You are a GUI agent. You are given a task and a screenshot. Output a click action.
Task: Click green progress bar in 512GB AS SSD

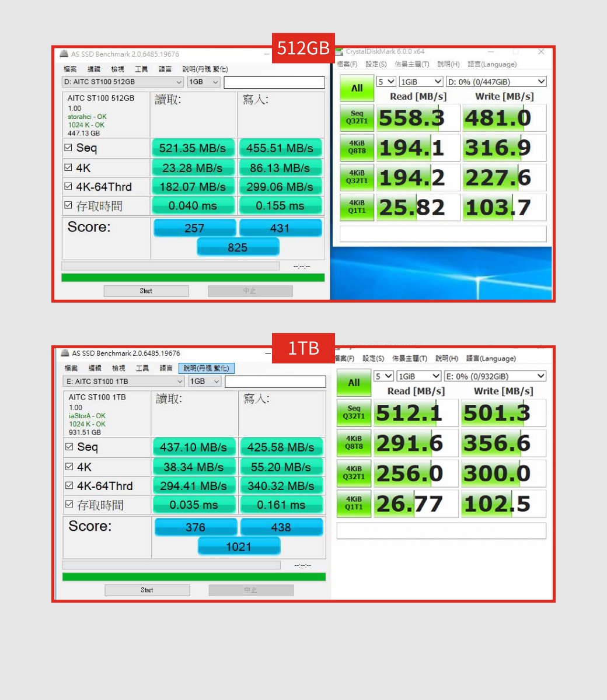click(193, 278)
